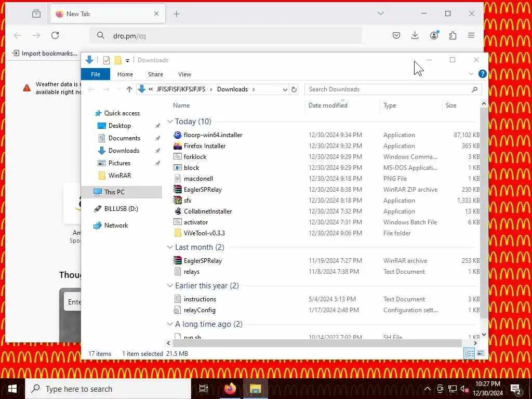Viewport: 532px width, 399px height.
Task: Collapse the Last month (2) group
Action: pos(170,247)
